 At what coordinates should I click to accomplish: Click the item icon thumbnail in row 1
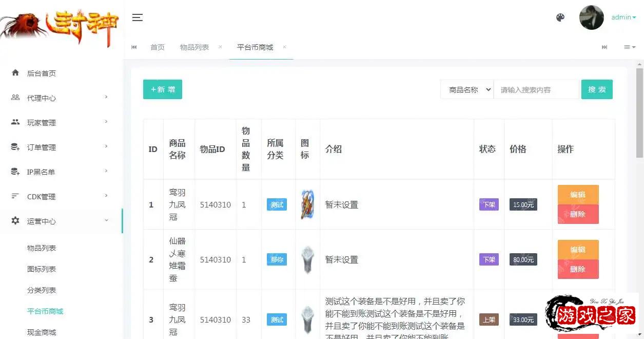[x=307, y=204]
